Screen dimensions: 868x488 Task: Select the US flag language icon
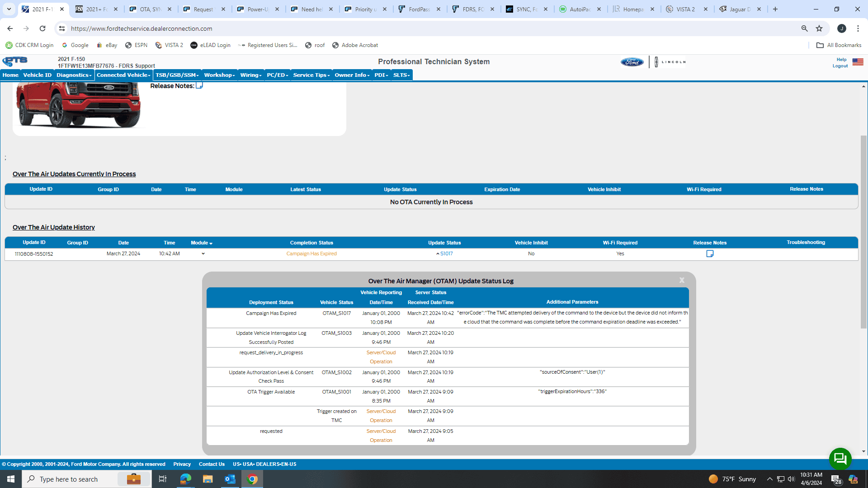point(858,62)
